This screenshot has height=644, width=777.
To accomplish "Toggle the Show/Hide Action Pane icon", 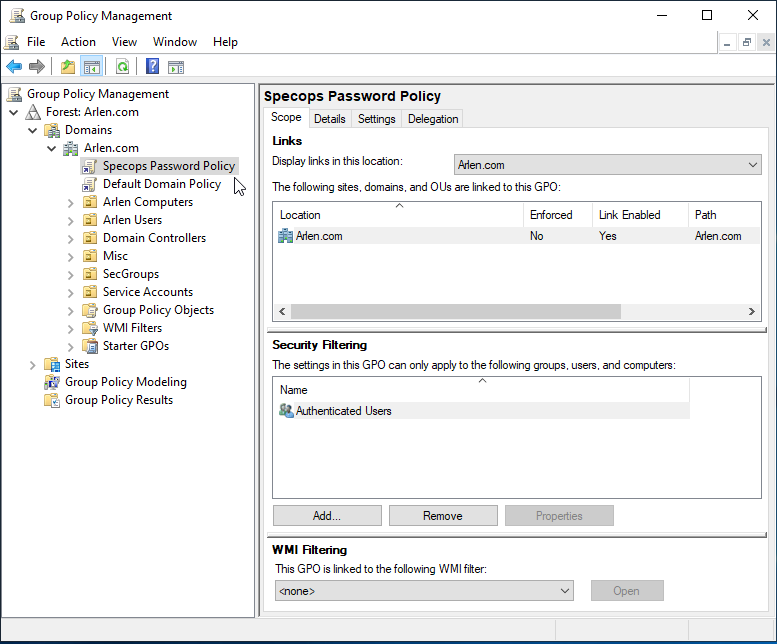I will (176, 66).
